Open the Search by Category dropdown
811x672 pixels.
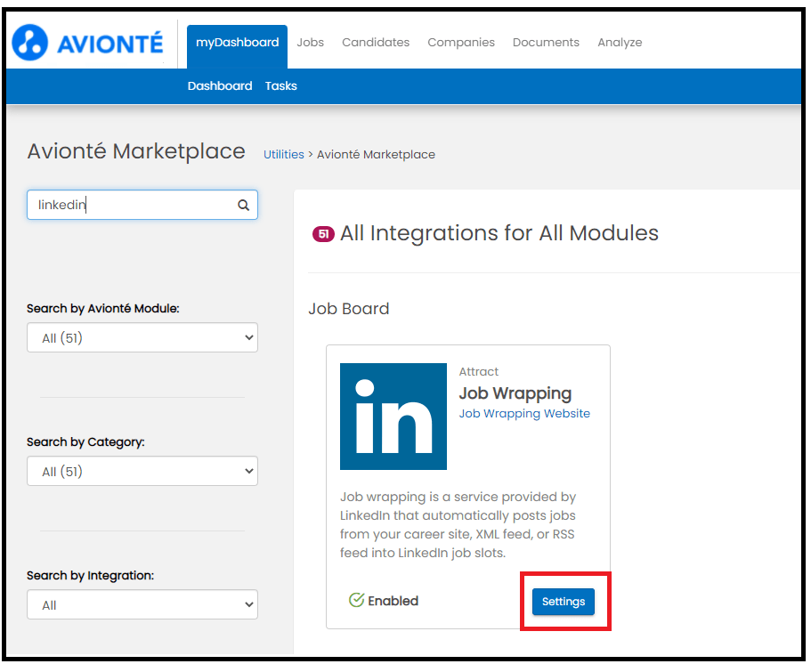[x=142, y=470]
